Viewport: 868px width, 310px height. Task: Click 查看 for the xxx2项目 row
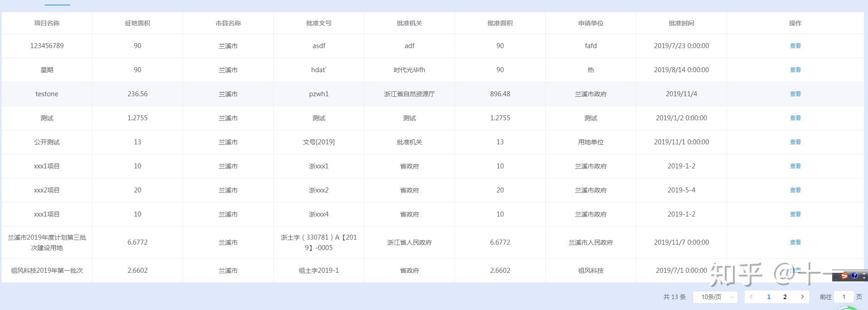[x=795, y=190]
